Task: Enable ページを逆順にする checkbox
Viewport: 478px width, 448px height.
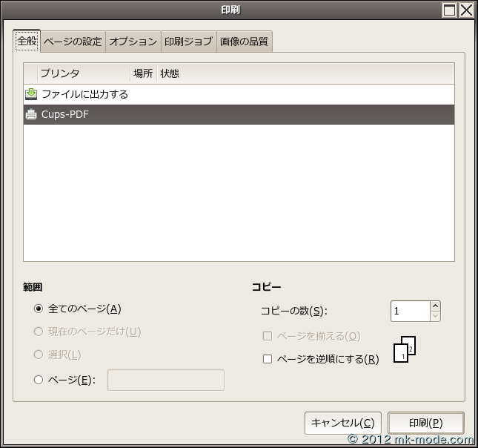Action: click(268, 359)
